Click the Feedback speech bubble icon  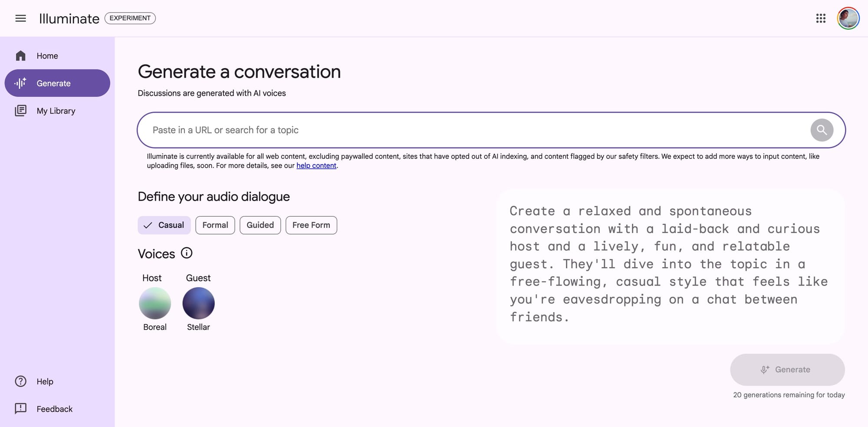(x=20, y=409)
